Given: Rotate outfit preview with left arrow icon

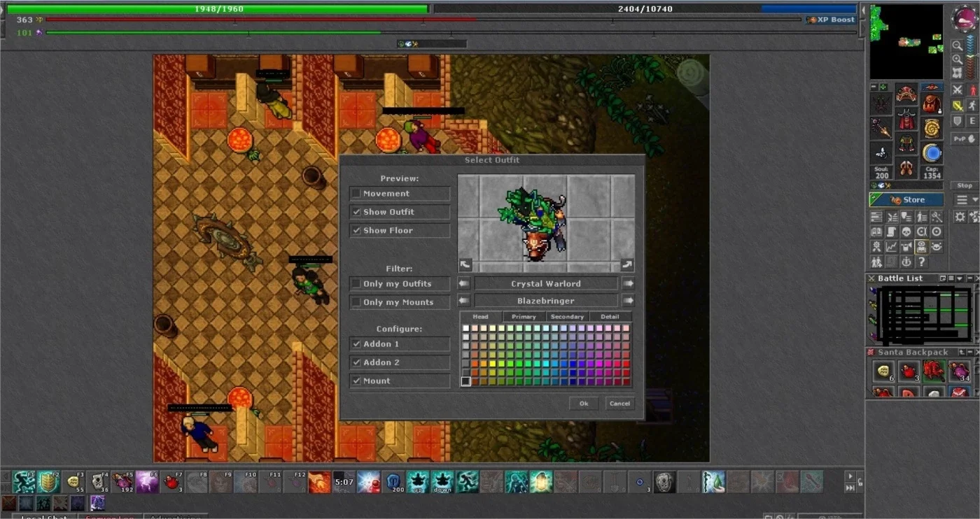Looking at the screenshot, I should click(465, 264).
